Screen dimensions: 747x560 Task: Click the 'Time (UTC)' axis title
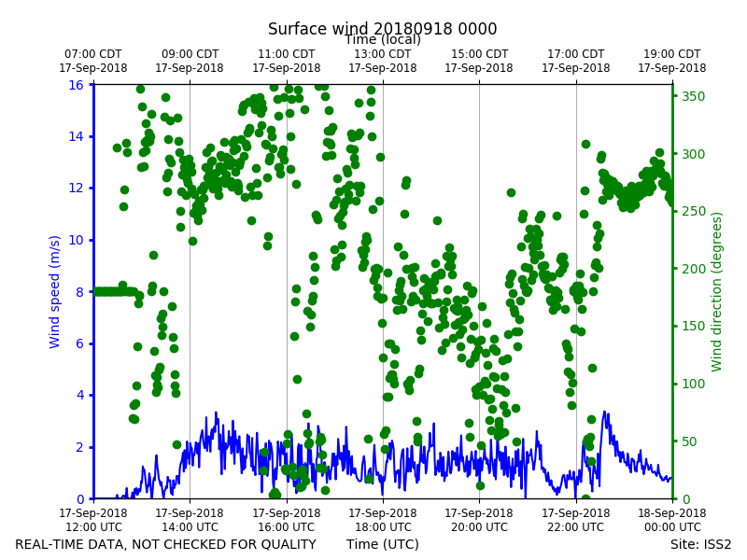click(383, 544)
